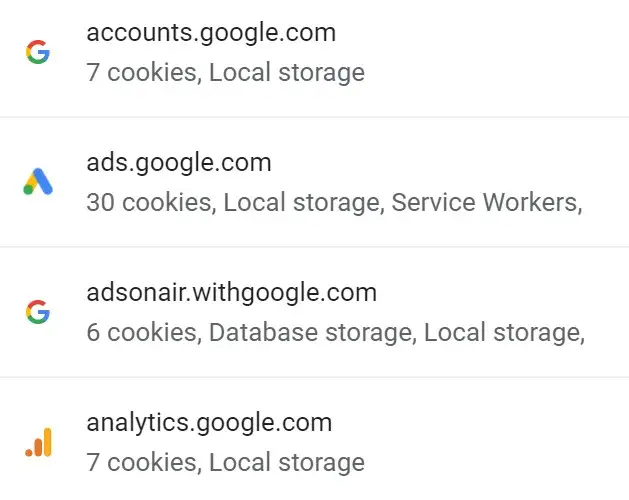
Task: Click 'Local storage' in the ads.google.com details
Action: (x=301, y=202)
